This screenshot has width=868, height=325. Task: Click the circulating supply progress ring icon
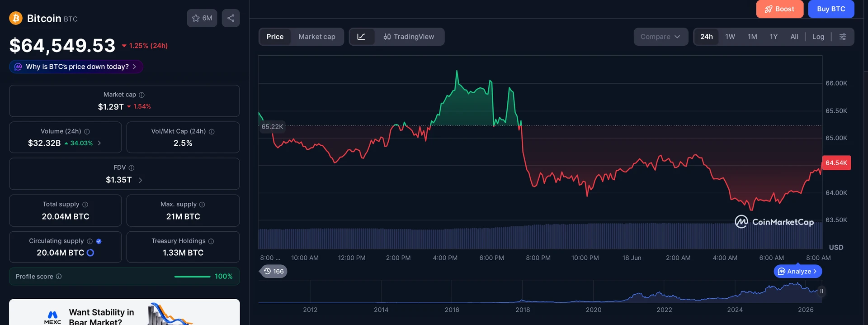90,253
